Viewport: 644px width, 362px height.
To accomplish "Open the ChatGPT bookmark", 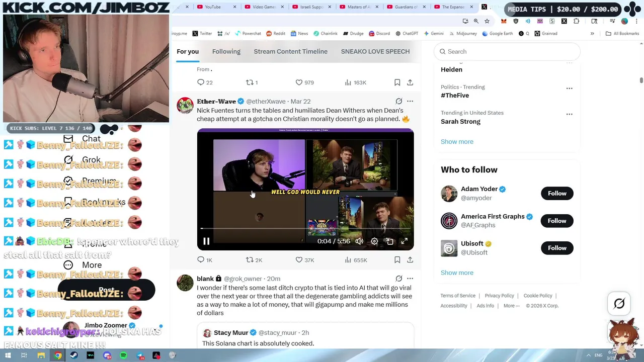I will [407, 34].
